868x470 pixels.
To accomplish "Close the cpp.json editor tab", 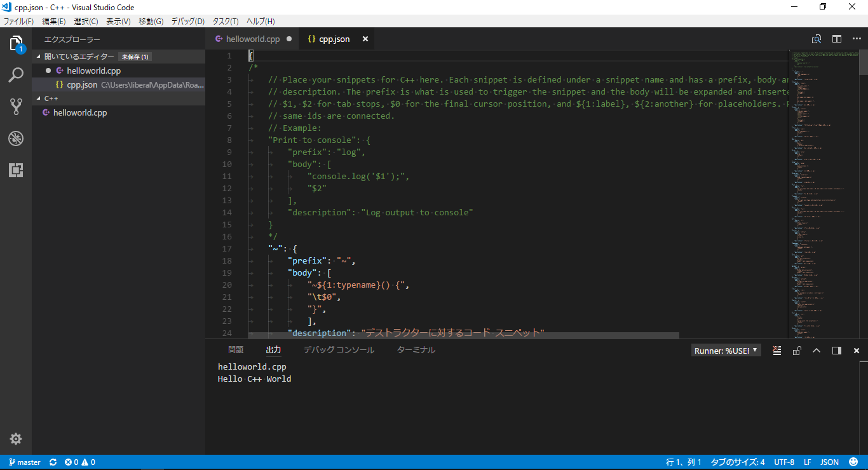I will coord(365,39).
